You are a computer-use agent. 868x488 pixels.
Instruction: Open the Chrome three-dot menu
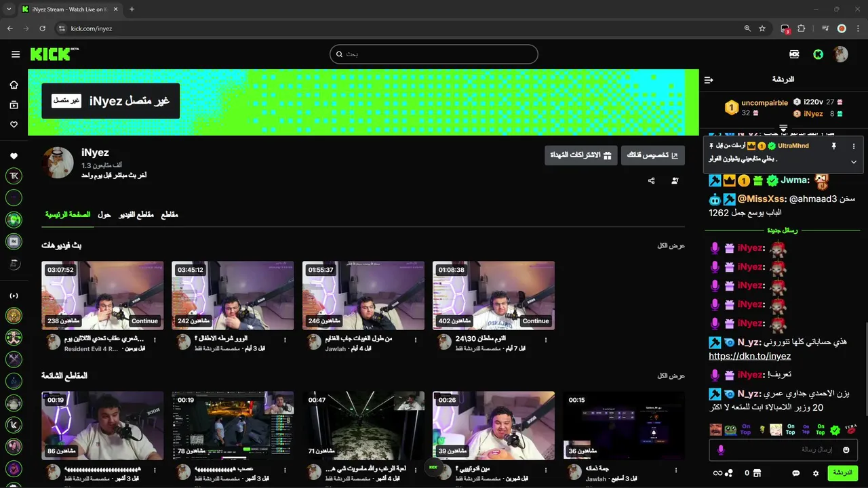pyautogui.click(x=857, y=28)
